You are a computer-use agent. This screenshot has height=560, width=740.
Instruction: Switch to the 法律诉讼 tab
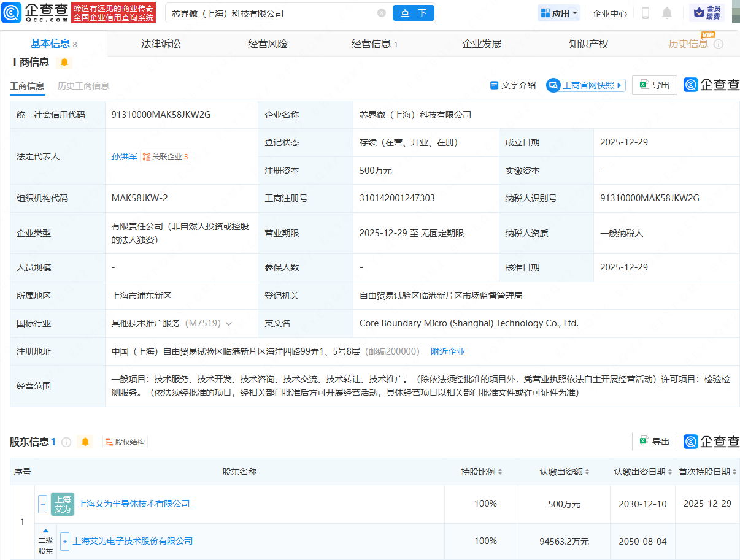(160, 43)
